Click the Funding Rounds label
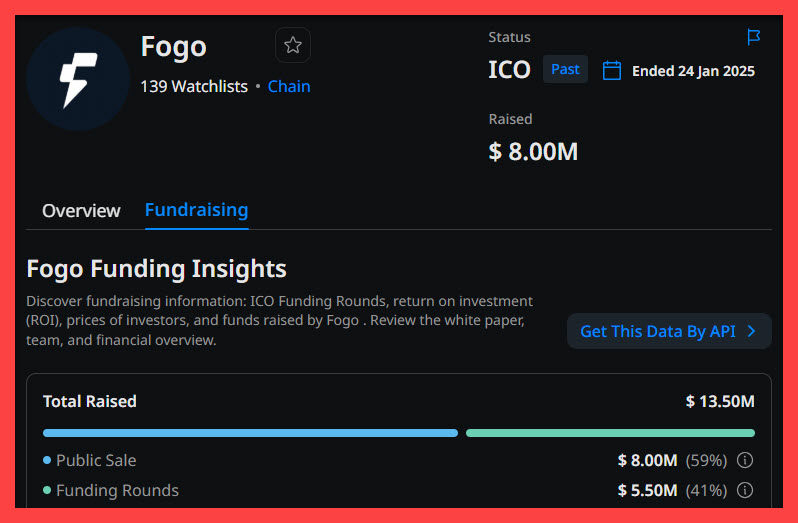Screen dimensions: 798x523 (x=118, y=490)
